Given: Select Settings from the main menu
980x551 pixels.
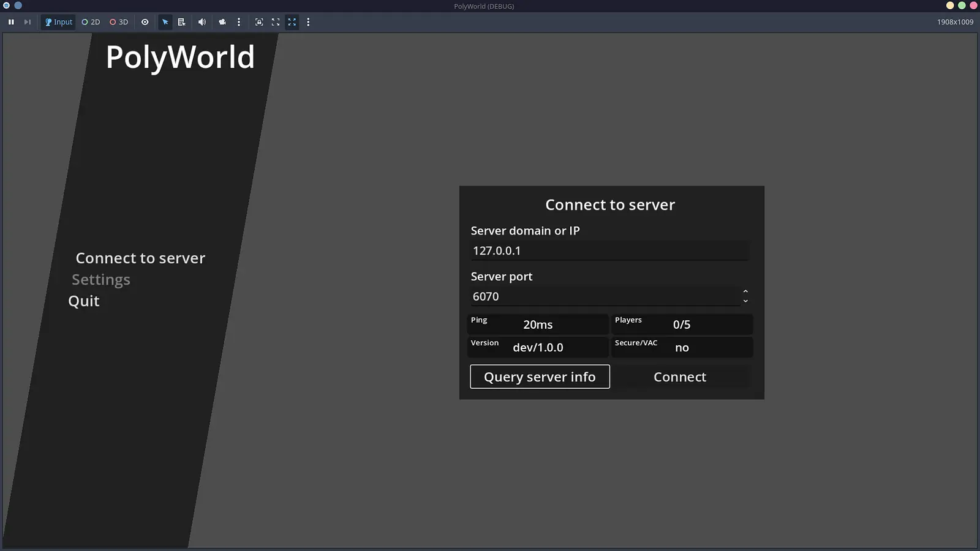Looking at the screenshot, I should 100,279.
